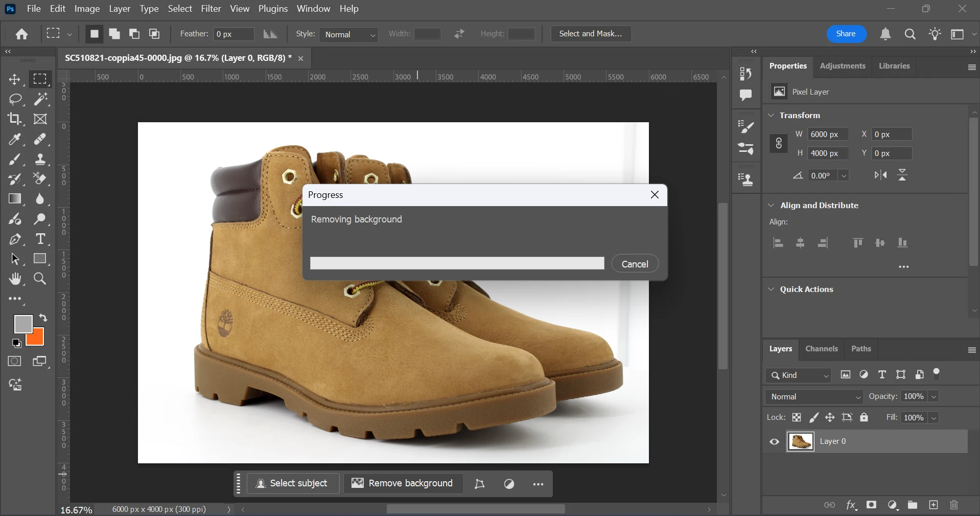Click Remove background button
The image size is (980, 516).
point(403,483)
